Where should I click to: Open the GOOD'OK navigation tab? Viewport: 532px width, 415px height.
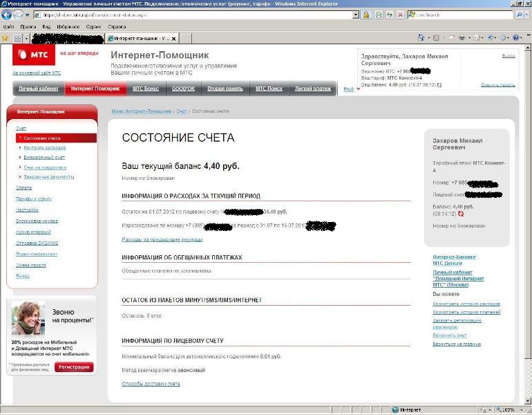183,89
